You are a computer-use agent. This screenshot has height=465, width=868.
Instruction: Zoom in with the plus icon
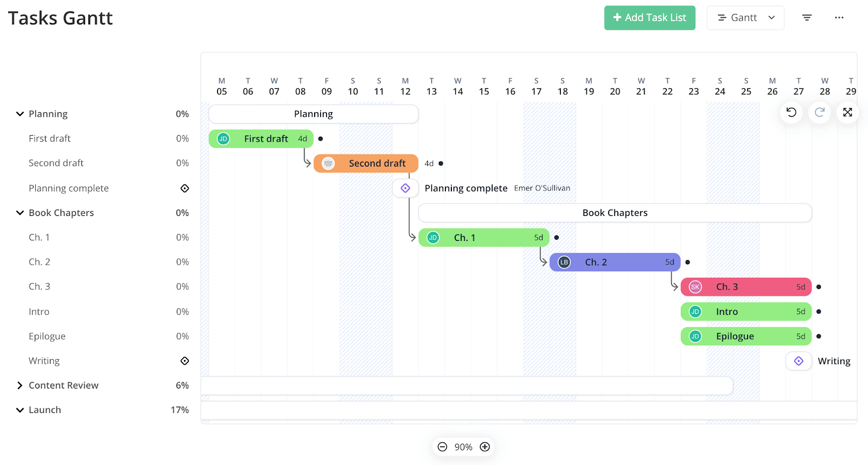click(485, 447)
